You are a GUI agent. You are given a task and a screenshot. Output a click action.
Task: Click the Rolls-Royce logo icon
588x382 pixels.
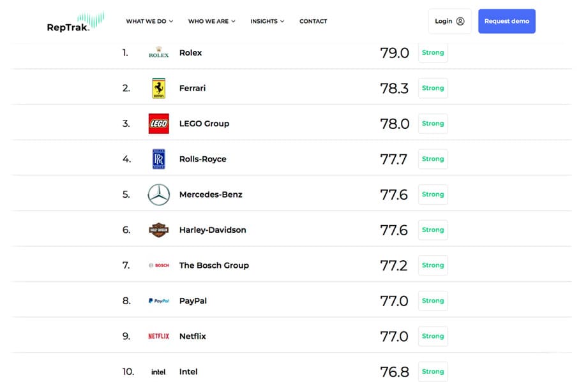(x=158, y=159)
